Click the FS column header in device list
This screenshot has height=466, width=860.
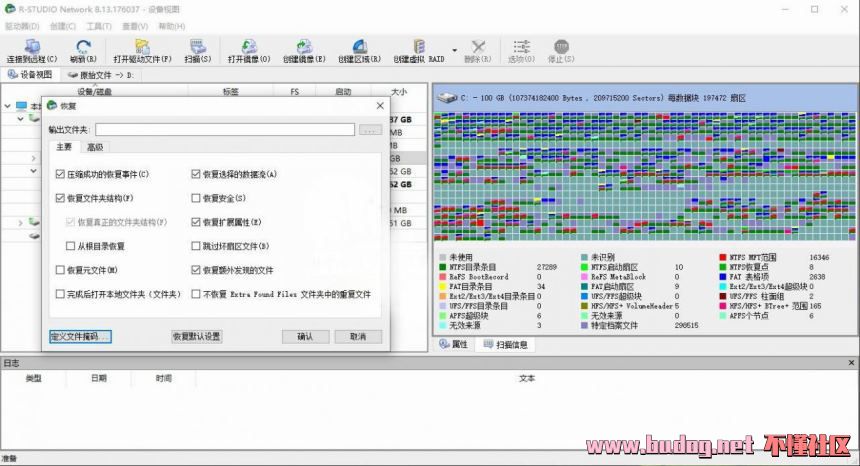point(295,92)
